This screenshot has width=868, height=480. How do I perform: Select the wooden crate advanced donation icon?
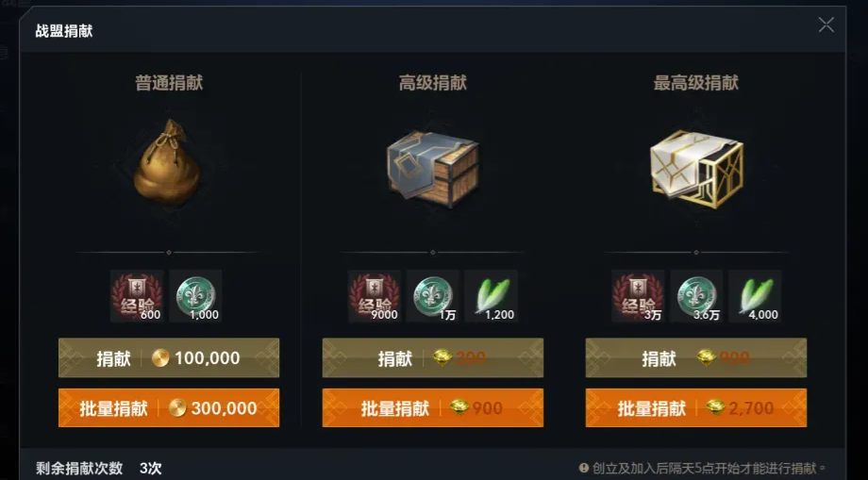coord(432,169)
